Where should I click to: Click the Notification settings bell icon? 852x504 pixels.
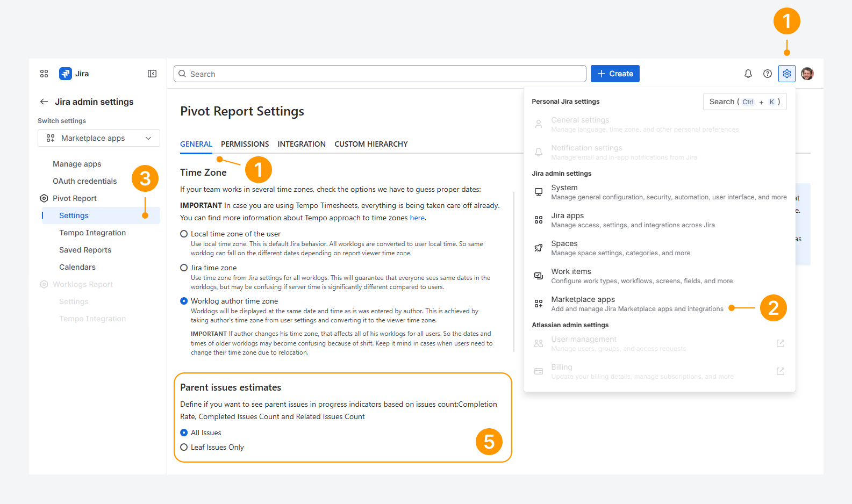[539, 152]
